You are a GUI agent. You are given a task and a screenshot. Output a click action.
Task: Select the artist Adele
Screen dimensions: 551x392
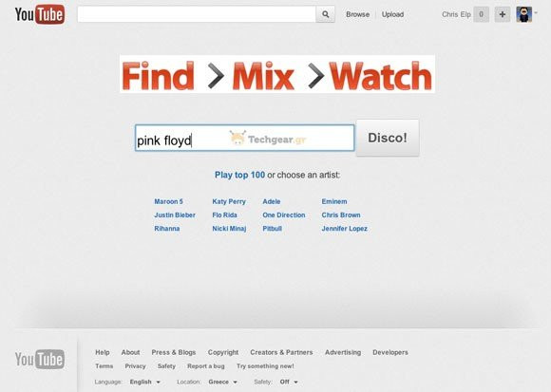click(x=272, y=201)
